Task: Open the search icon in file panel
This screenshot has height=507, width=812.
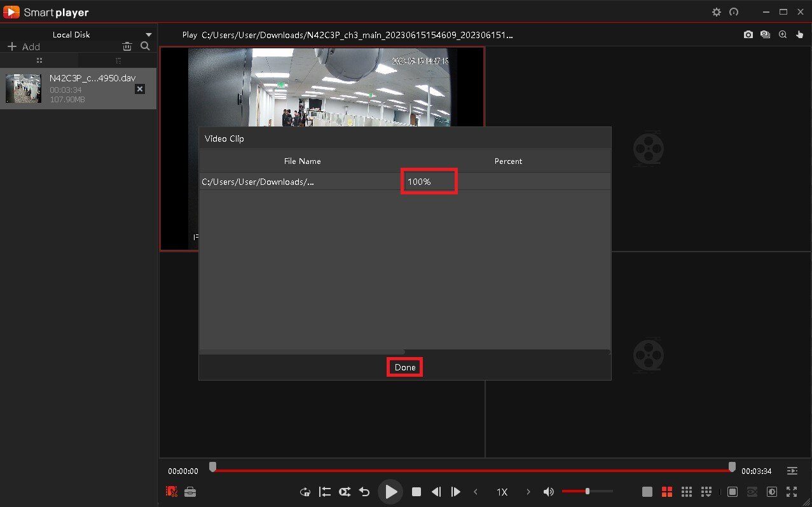Action: pyautogui.click(x=145, y=46)
